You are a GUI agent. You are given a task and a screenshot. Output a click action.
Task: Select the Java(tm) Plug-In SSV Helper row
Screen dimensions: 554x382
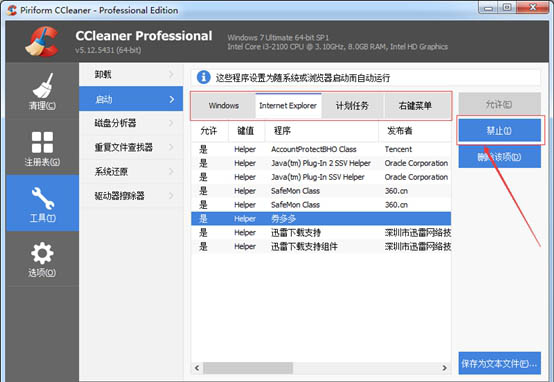(321, 177)
